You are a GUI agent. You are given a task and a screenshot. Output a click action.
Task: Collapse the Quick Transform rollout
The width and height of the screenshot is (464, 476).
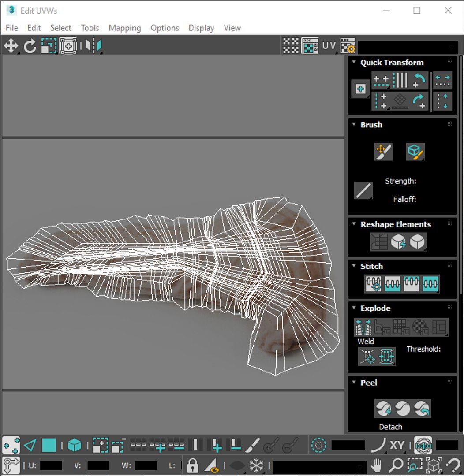click(354, 62)
